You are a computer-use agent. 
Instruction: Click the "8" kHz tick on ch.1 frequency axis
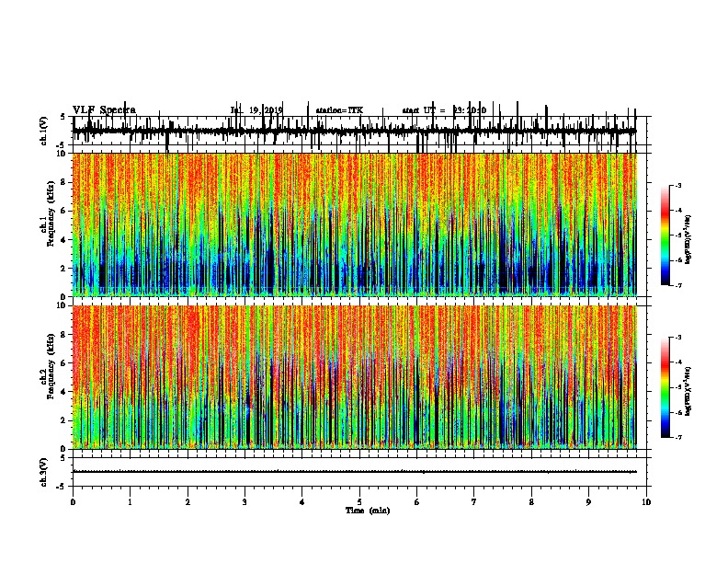pyautogui.click(x=64, y=182)
